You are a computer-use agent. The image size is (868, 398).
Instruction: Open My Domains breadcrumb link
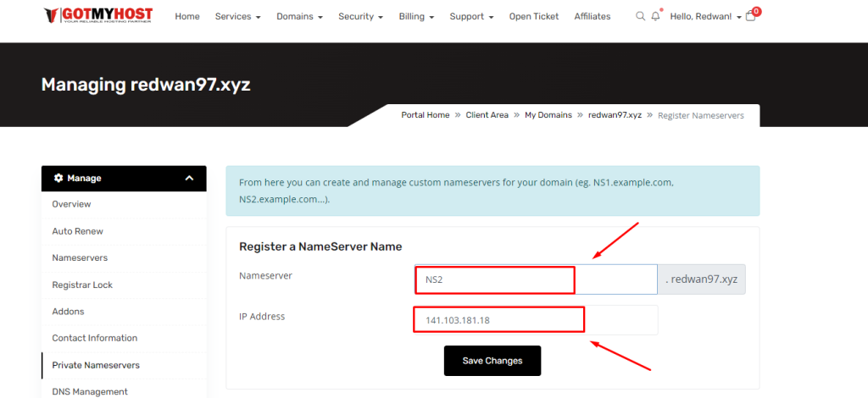coord(548,115)
